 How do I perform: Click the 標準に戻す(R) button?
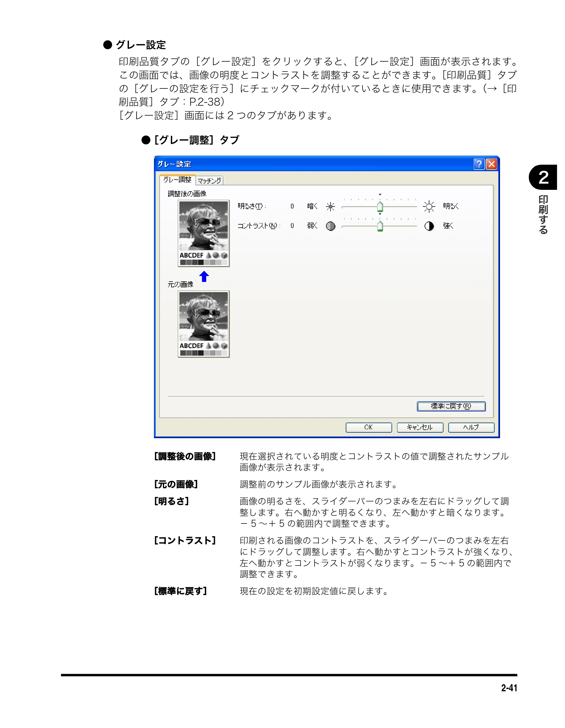(451, 406)
